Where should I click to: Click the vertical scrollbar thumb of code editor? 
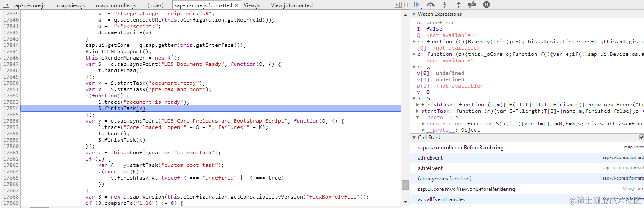[405, 185]
